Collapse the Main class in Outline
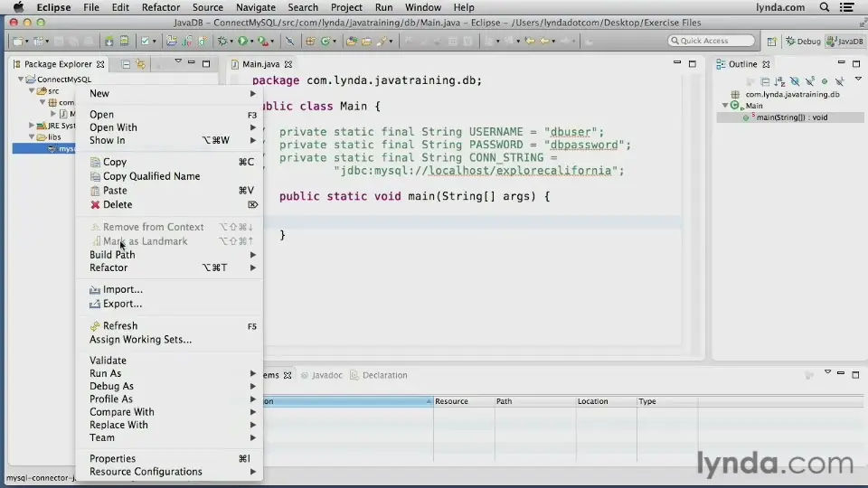 724,105
